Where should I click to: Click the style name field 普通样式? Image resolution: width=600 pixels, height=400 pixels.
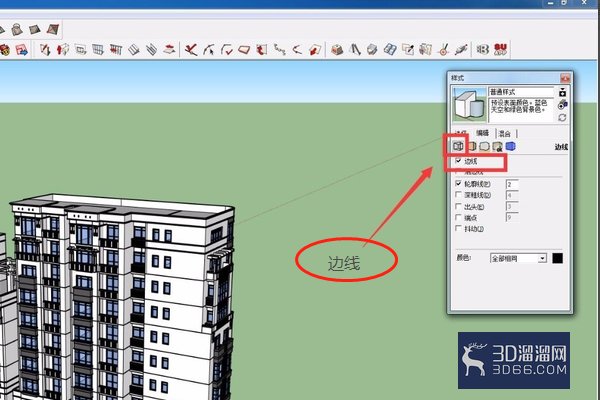521,92
